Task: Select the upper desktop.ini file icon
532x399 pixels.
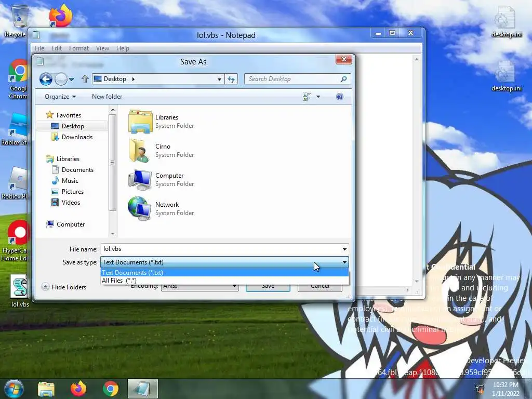Action: point(506,22)
